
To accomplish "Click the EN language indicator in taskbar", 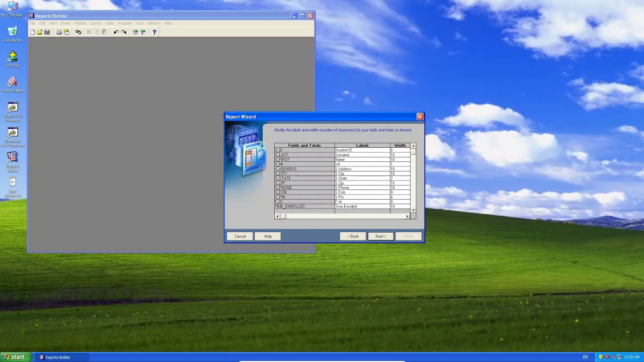I will point(585,357).
